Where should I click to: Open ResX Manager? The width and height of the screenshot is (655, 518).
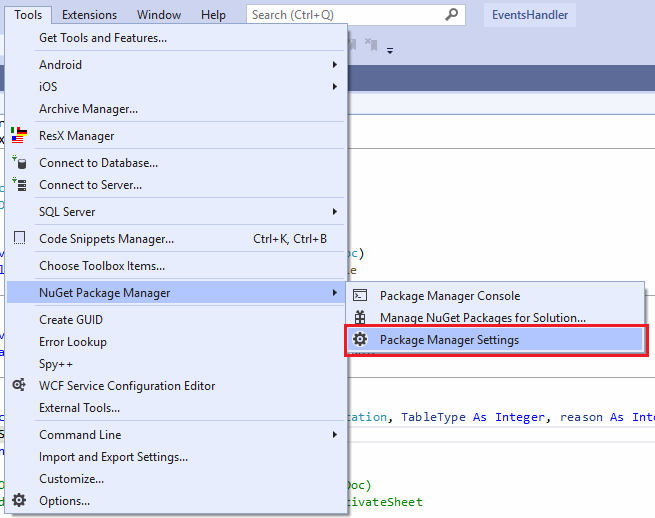coord(176,135)
